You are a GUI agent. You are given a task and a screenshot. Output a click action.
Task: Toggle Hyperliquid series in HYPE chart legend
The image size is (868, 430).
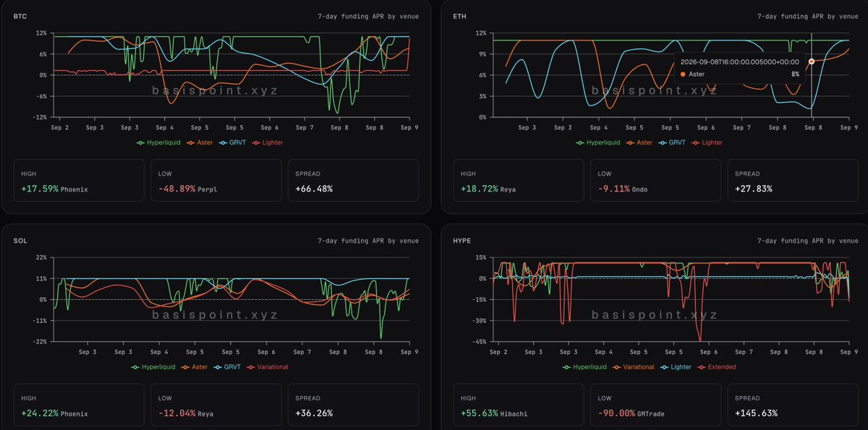click(x=584, y=367)
